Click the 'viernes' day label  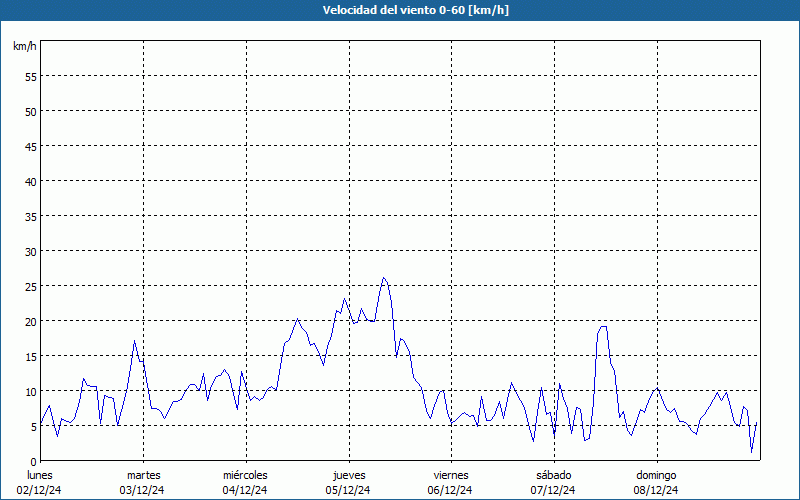coord(451,475)
